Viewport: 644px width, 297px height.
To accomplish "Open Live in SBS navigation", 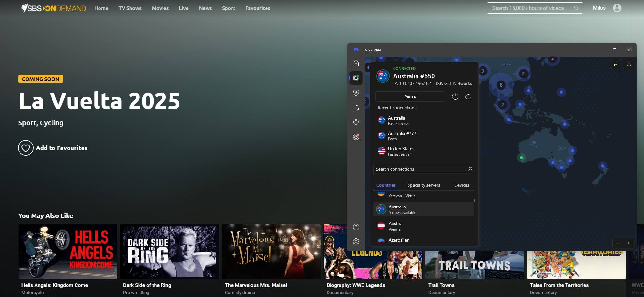I will pyautogui.click(x=184, y=8).
